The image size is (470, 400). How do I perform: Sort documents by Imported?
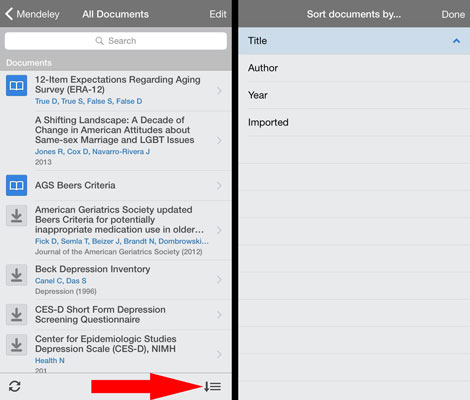pos(354,122)
